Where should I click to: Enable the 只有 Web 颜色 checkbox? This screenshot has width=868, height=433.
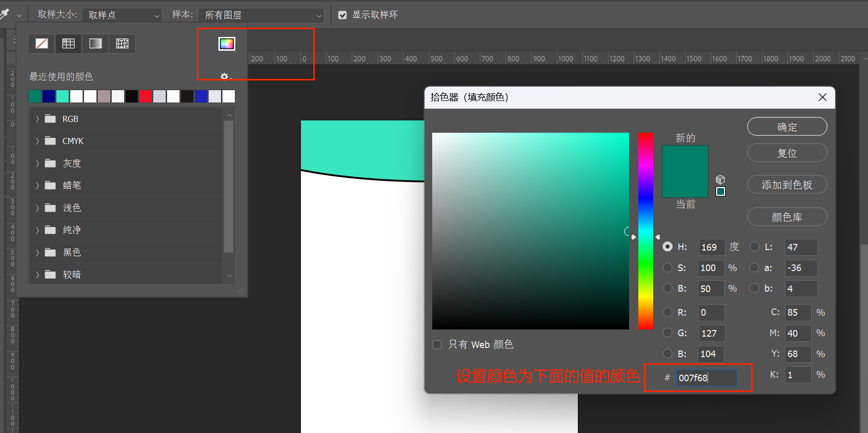(x=437, y=345)
